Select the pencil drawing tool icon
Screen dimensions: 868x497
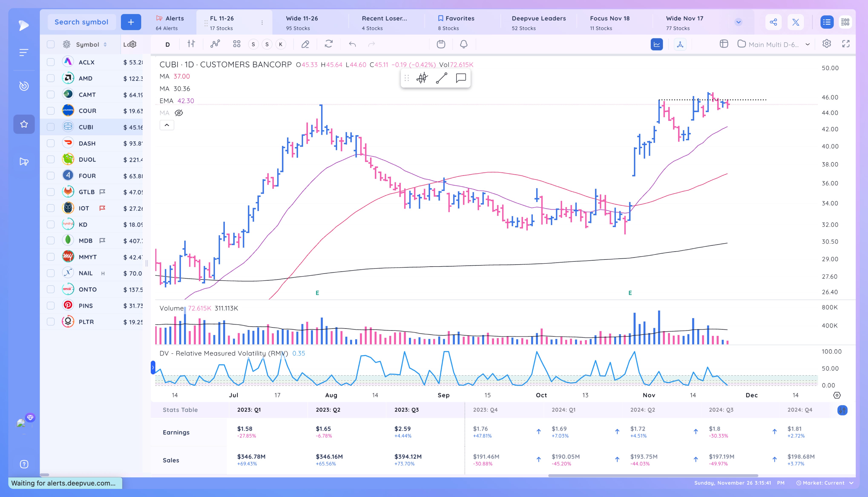pos(305,44)
